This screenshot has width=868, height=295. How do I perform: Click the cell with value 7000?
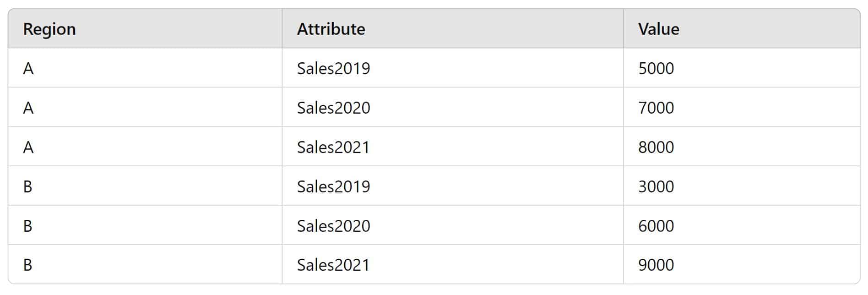click(x=742, y=107)
